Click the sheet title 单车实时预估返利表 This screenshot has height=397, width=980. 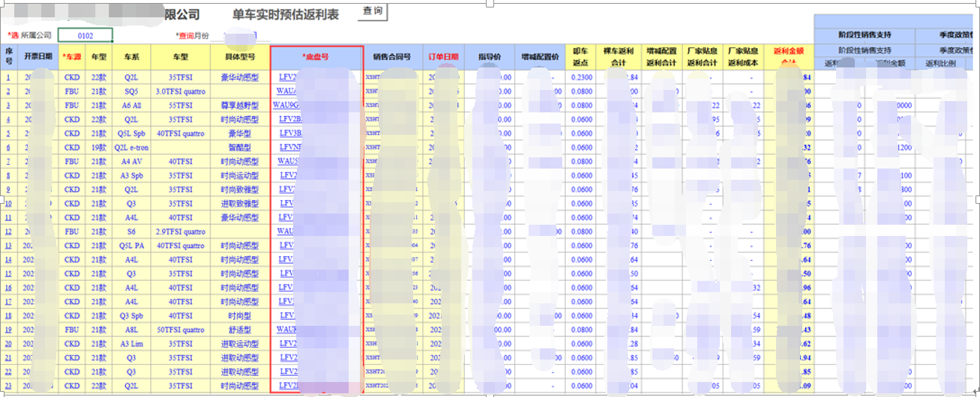click(x=286, y=14)
